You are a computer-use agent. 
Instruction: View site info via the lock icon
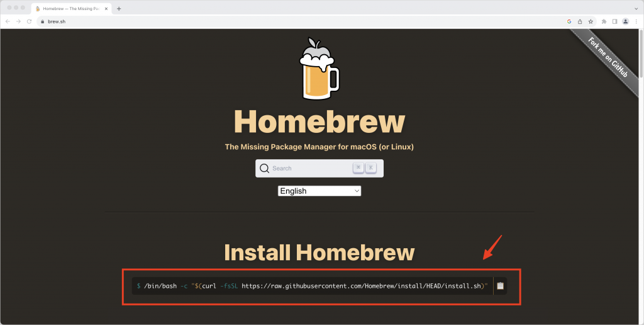(42, 21)
